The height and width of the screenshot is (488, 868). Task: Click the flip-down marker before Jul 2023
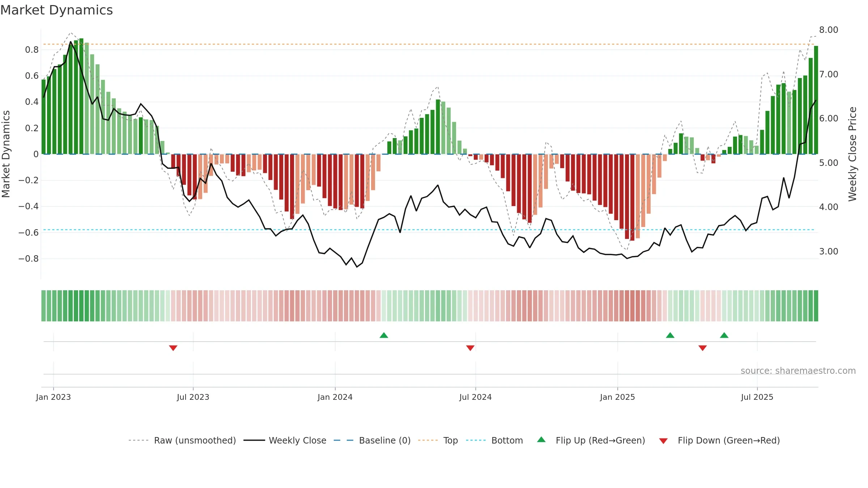(173, 348)
